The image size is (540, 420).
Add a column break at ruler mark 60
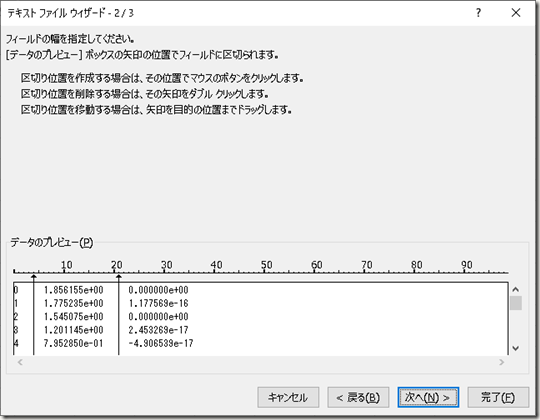coord(315,272)
